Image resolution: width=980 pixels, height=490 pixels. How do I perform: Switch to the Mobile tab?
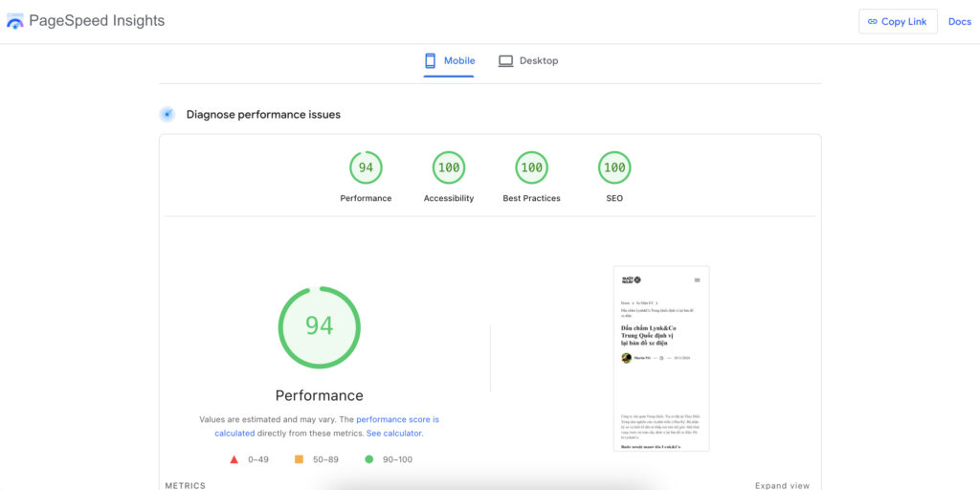[449, 61]
